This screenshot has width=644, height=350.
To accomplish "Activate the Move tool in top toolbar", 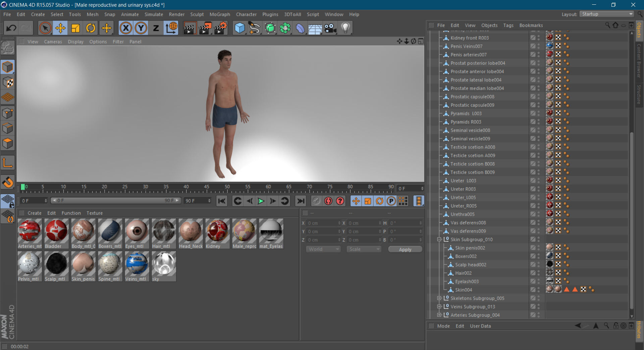I will point(60,28).
